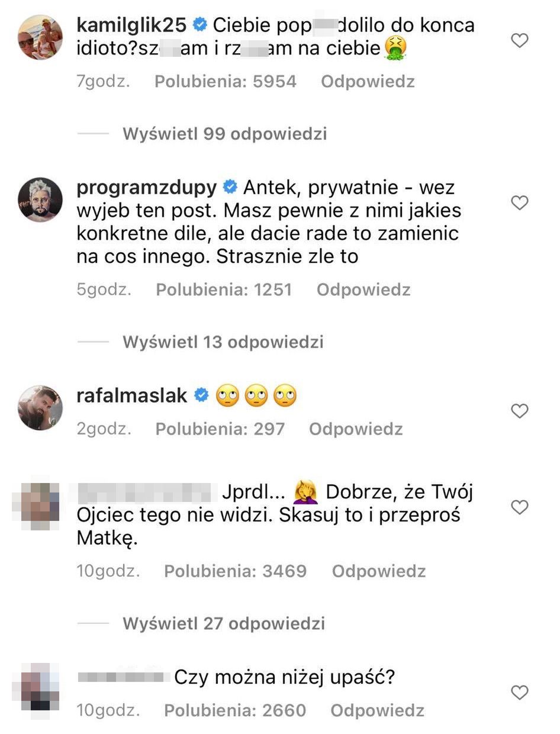560x734 pixels.
Task: Open kamilglik25 username link
Action: pyautogui.click(x=131, y=25)
